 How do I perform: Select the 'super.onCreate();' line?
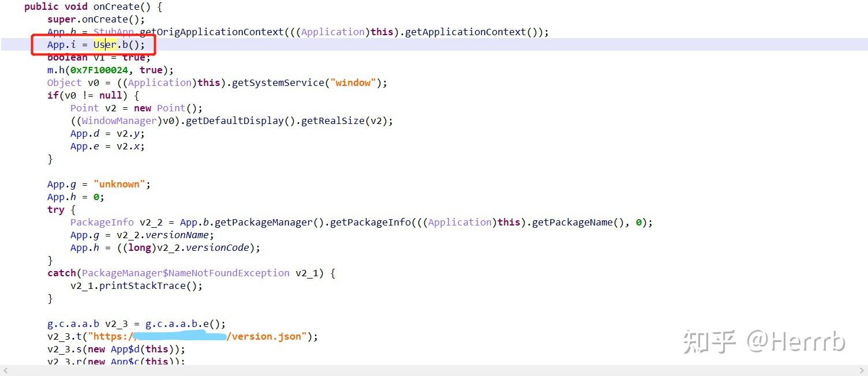pos(96,20)
